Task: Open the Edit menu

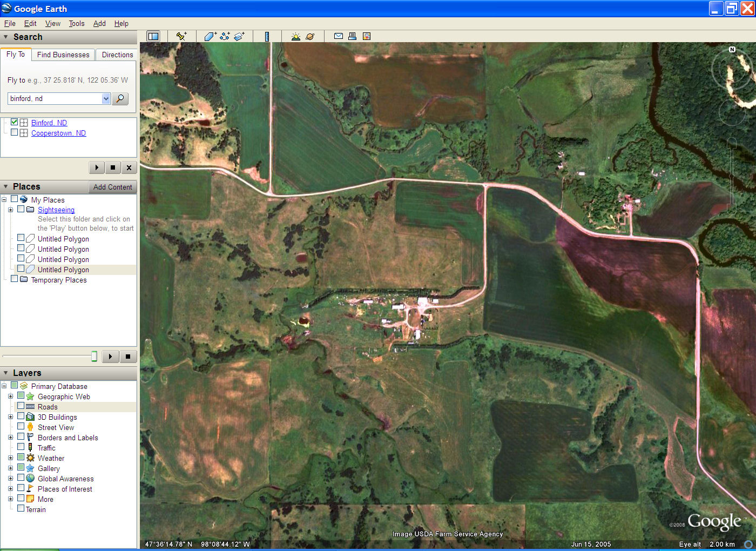Action: coord(30,23)
